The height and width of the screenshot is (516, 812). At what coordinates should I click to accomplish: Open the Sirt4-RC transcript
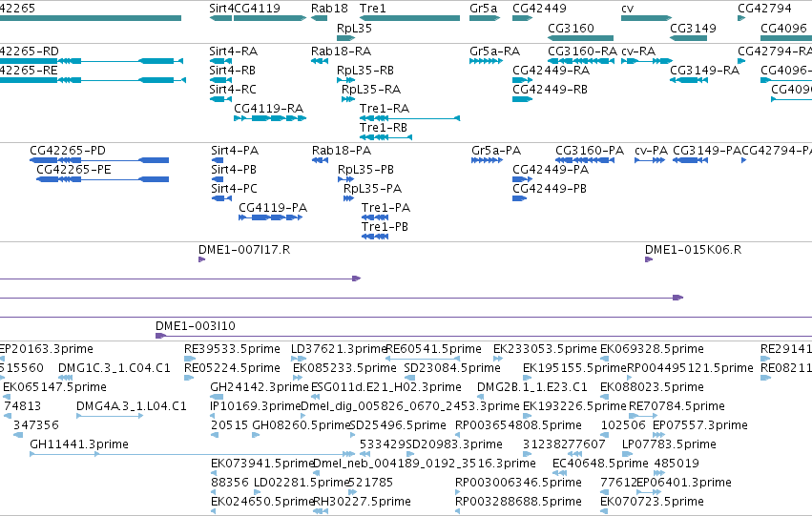[221, 99]
